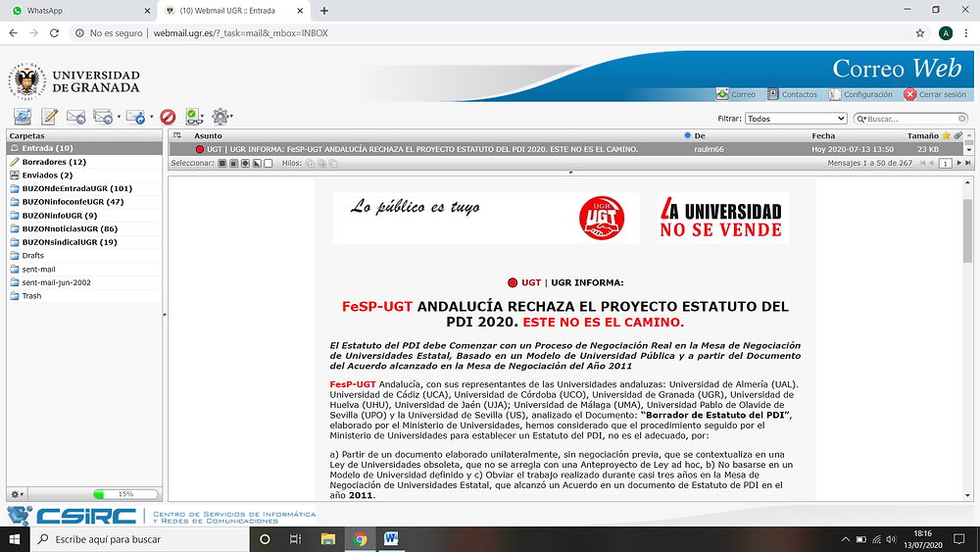The height and width of the screenshot is (552, 980).
Task: Reload the page in Chrome
Action: (54, 33)
